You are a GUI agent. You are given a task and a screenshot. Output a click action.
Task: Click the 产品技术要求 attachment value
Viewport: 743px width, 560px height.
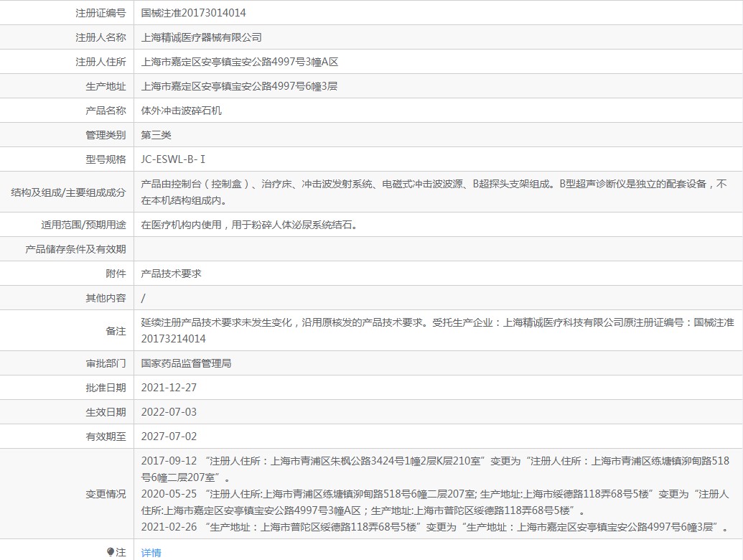coord(171,274)
